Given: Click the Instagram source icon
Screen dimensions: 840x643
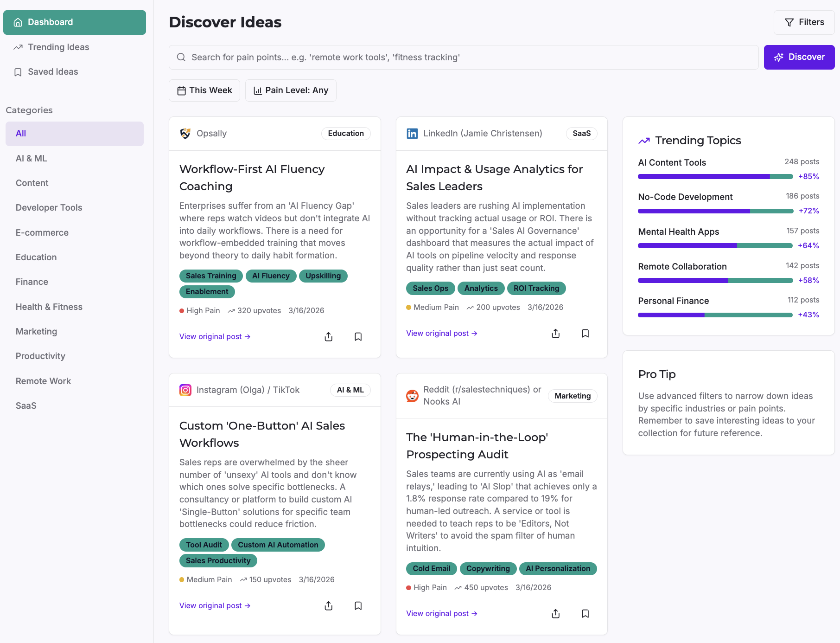Looking at the screenshot, I should [x=185, y=390].
